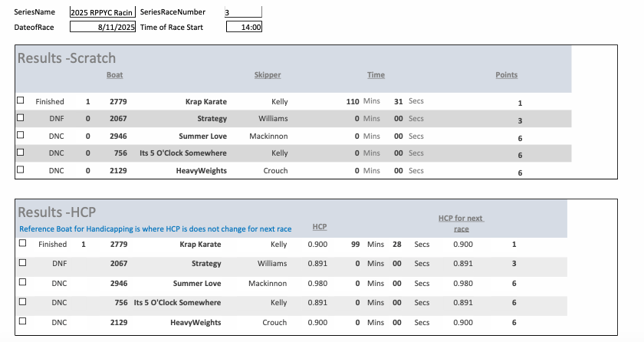Click the Skipper column header
Image resolution: width=644 pixels, height=342 pixels.
point(268,75)
